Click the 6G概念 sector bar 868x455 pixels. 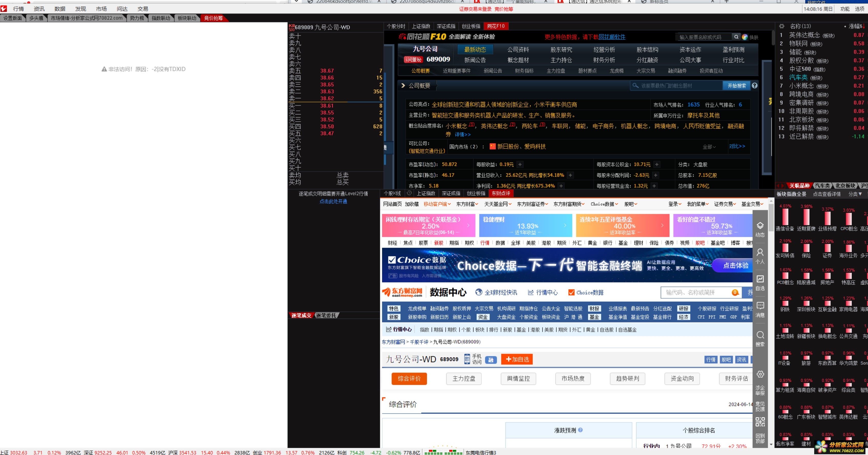click(x=785, y=412)
